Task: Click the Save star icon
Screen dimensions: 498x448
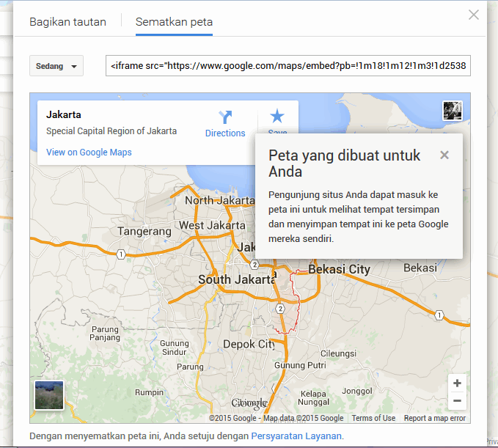Action: 277,116
